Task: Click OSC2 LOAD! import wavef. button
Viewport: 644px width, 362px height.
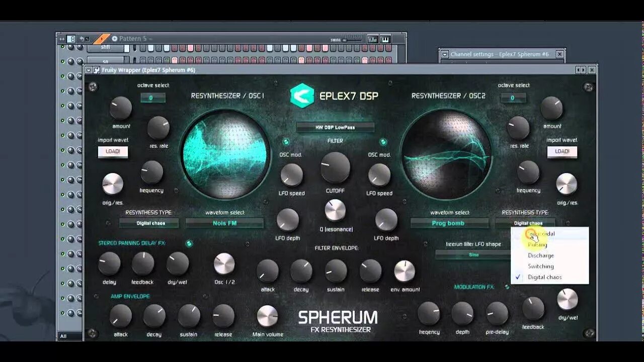Action: (562, 151)
